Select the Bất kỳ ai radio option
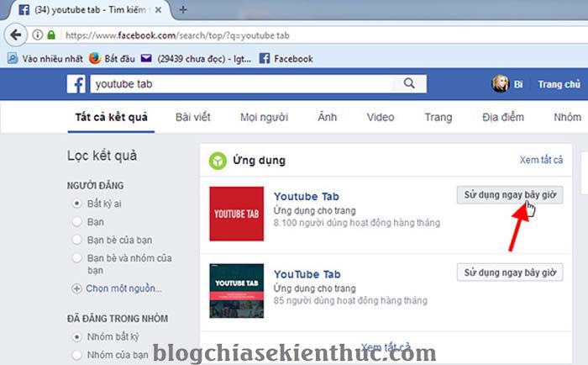Image resolution: width=588 pixels, height=365 pixels. (x=76, y=204)
